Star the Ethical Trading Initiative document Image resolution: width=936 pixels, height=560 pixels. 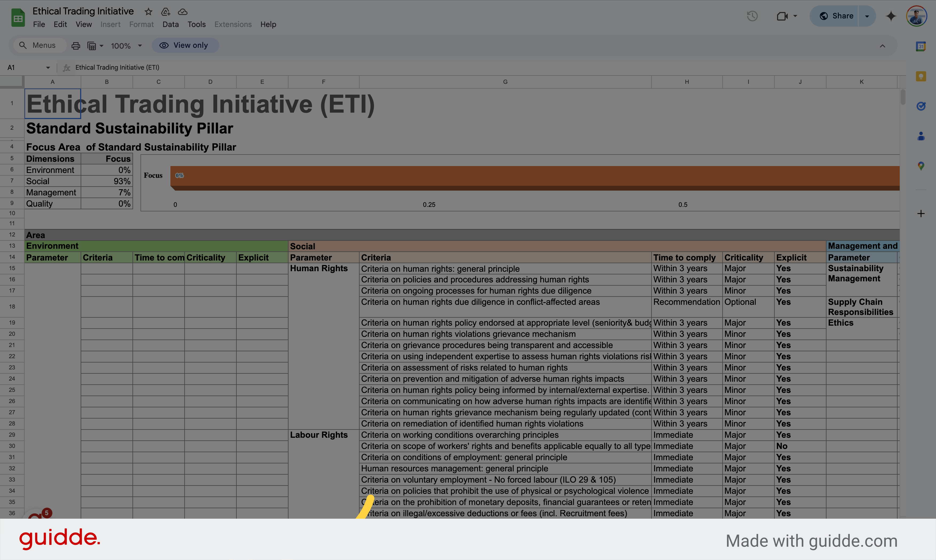click(148, 12)
